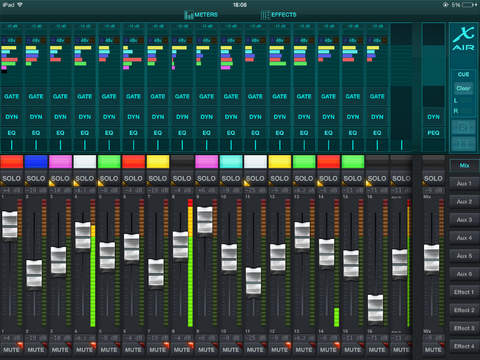Toggle DYN on channel 10
This screenshot has width=480, height=360.
pos(231,117)
